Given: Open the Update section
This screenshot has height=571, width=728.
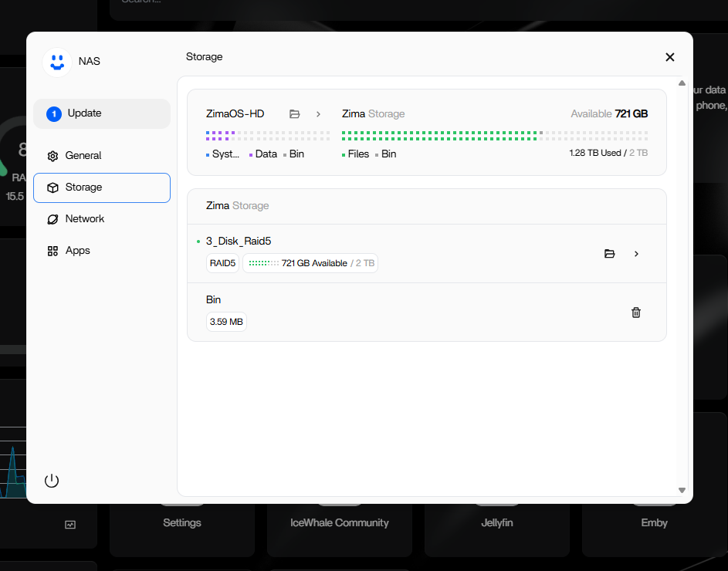Looking at the screenshot, I should pos(102,113).
